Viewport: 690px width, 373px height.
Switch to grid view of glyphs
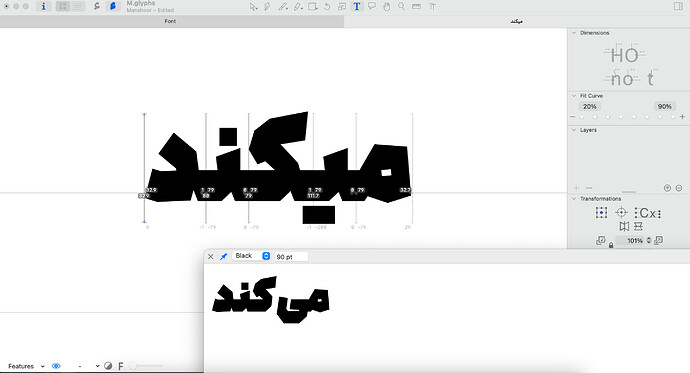[63, 6]
